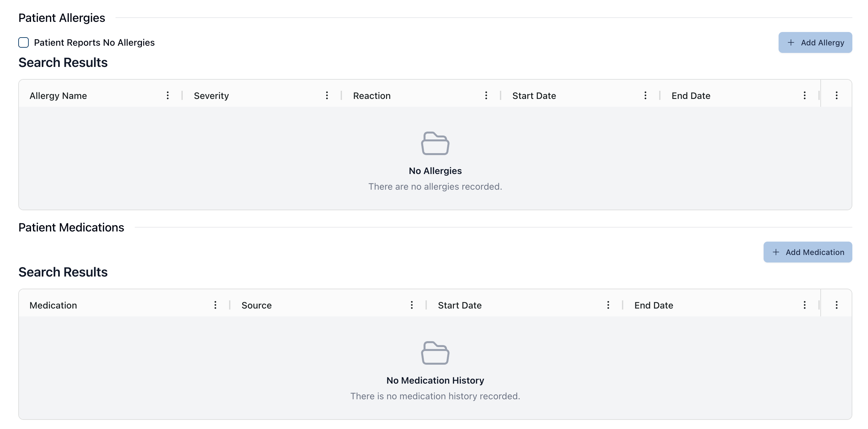Open medications Start Date column menu
Viewport: 868px width, 429px height.
click(x=608, y=305)
